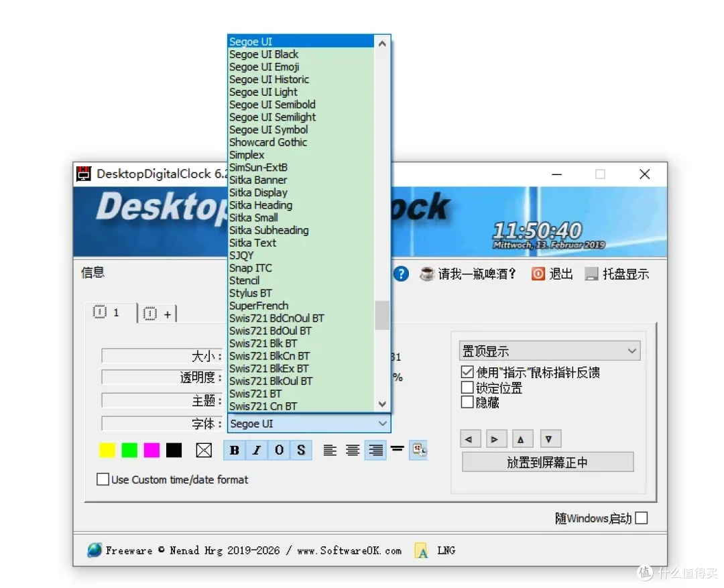Open www.SoftwareOK.com freeware link
Screen dimensions: 724x588
tap(349, 550)
